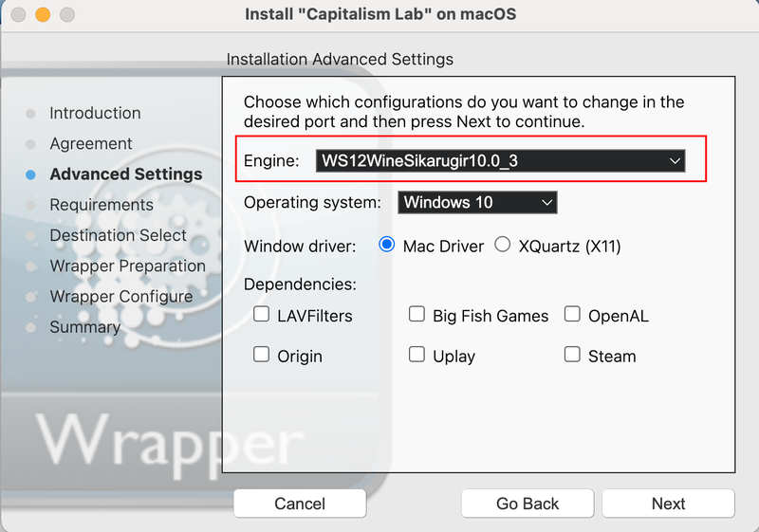This screenshot has height=532, width=759.
Task: Click the red close window button
Action: tap(20, 15)
